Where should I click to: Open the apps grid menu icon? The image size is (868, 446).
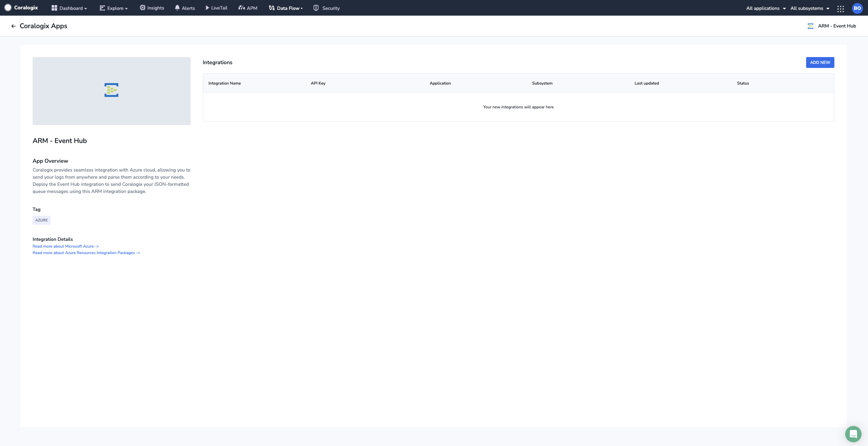point(841,9)
